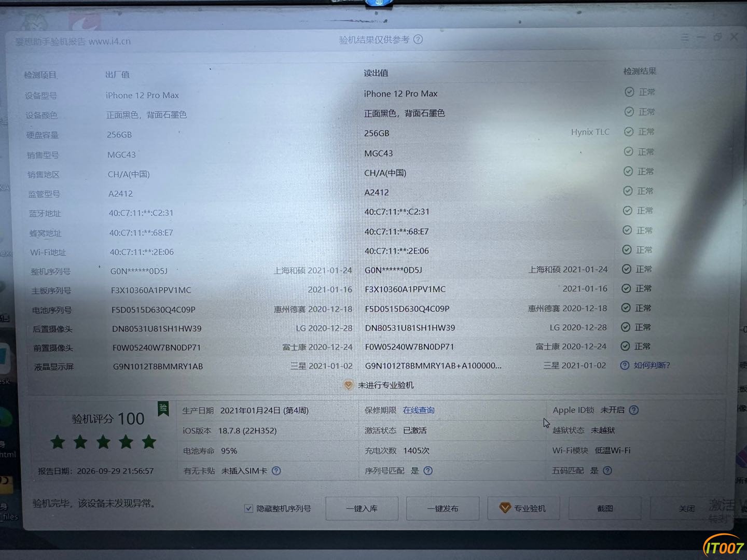Screen dimensions: 747x560
Task: Click 验机完毕 status message
Action: [94, 503]
